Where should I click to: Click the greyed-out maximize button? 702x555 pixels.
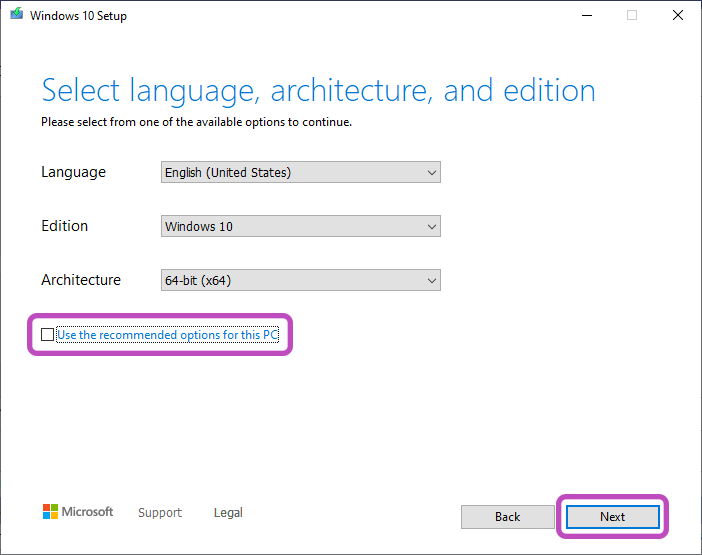pos(632,15)
